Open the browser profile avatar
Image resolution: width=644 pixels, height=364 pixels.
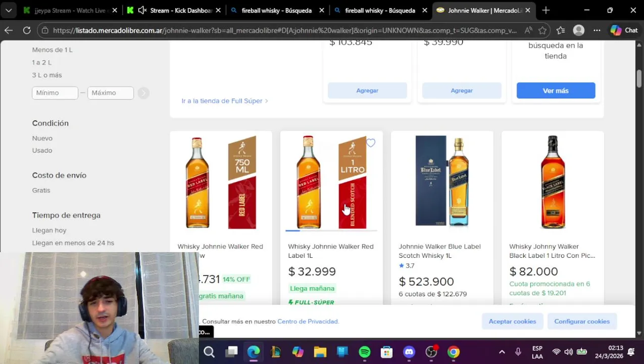tap(579, 30)
